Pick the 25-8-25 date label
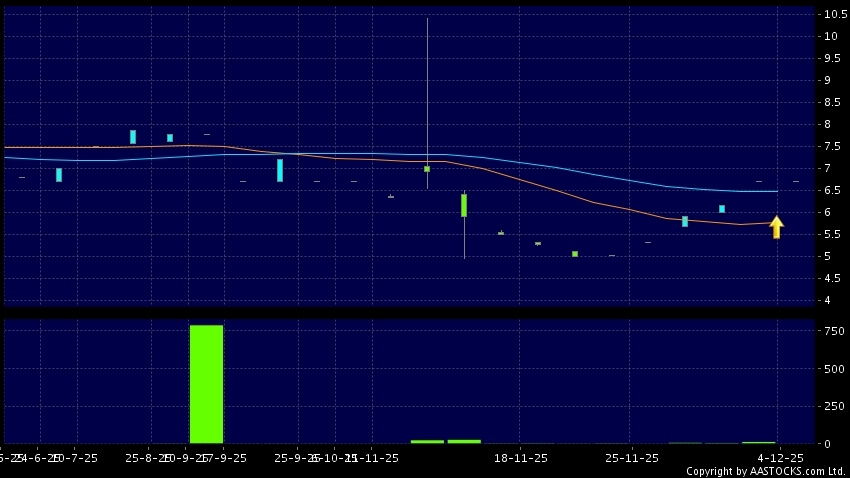850x478 pixels. click(x=148, y=458)
